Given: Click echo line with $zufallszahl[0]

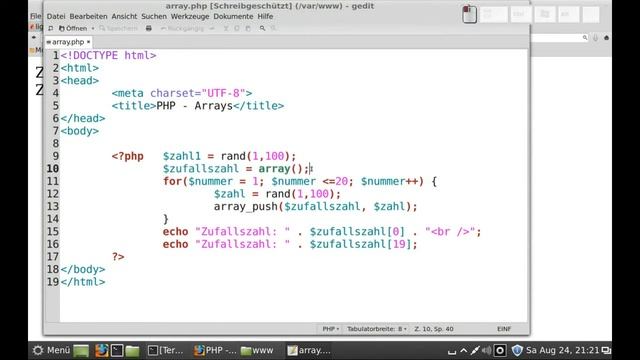Looking at the screenshot, I should point(322,232).
